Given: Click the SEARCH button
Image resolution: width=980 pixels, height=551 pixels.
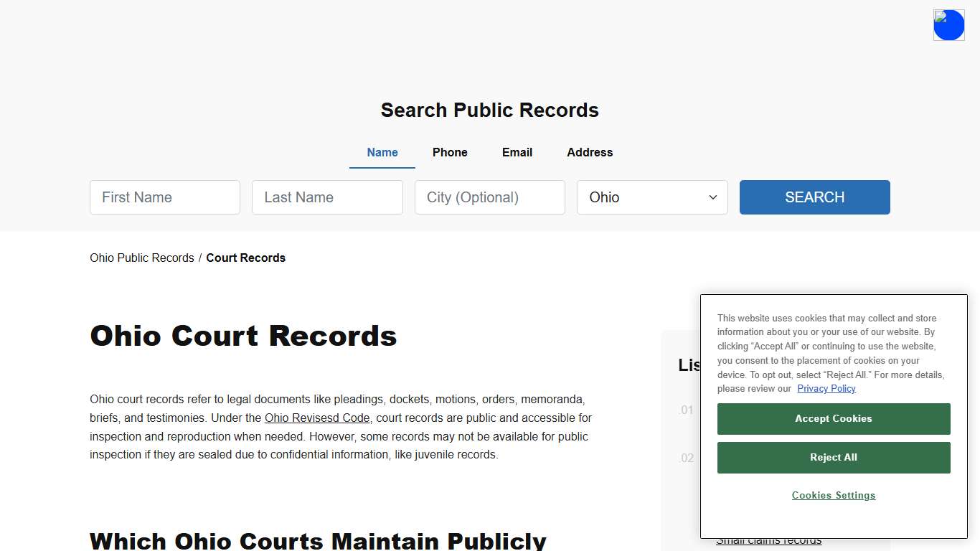Looking at the screenshot, I should tap(814, 197).
